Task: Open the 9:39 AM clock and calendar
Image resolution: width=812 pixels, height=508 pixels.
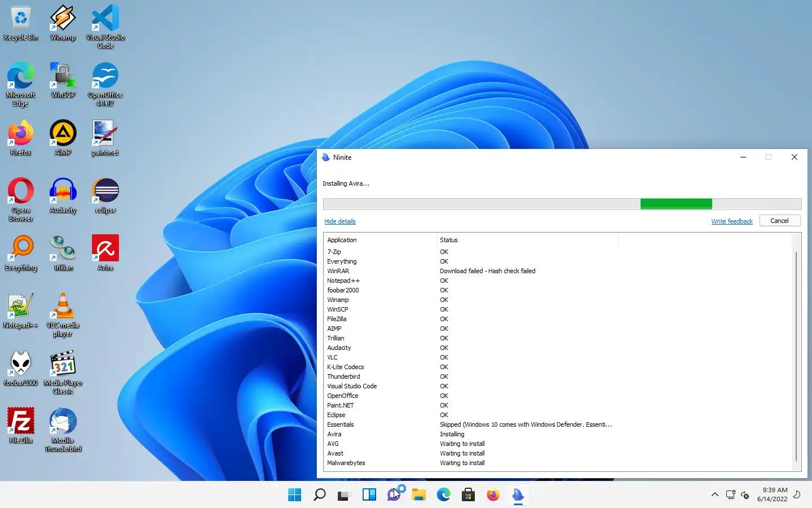Action: [x=772, y=494]
